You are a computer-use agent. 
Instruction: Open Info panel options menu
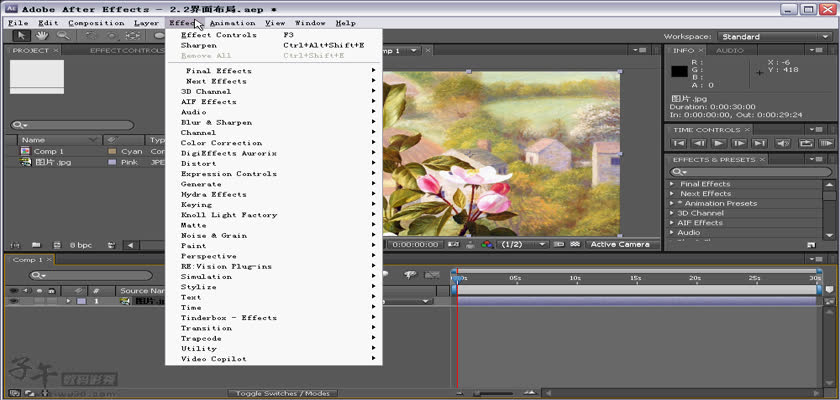[x=818, y=50]
